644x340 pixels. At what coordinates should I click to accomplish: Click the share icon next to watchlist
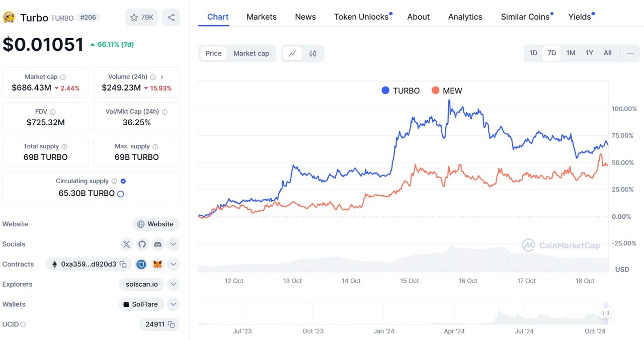171,18
